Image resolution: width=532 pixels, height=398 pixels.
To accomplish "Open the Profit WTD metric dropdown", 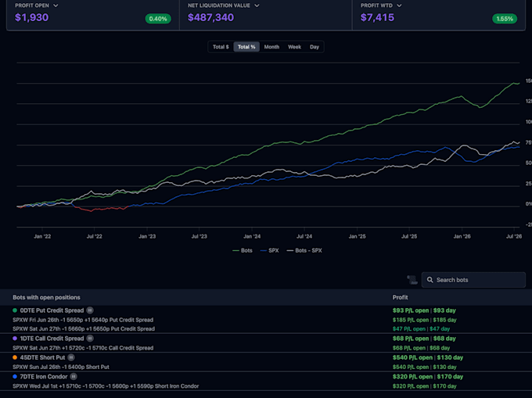I will [x=399, y=5].
